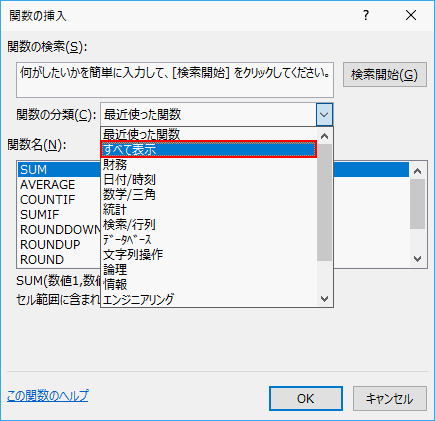
Task: Click the category list scrollbar thumb
Action: (324, 202)
